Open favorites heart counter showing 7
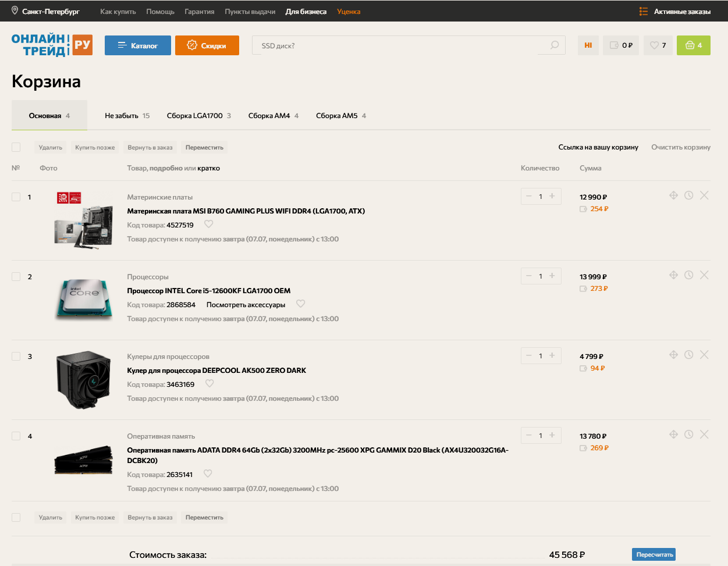This screenshot has height=566, width=728. tap(658, 45)
